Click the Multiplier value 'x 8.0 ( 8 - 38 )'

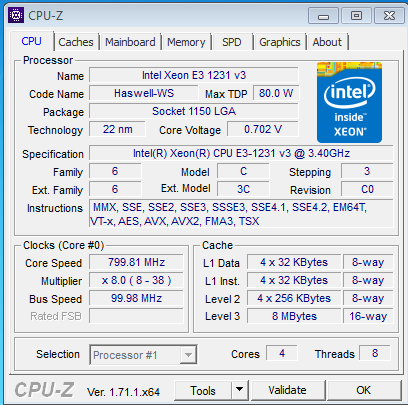(x=136, y=280)
